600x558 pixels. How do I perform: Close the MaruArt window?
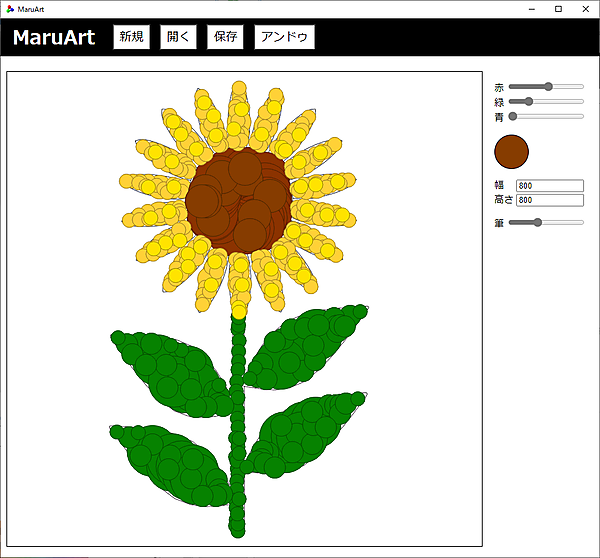[x=586, y=9]
